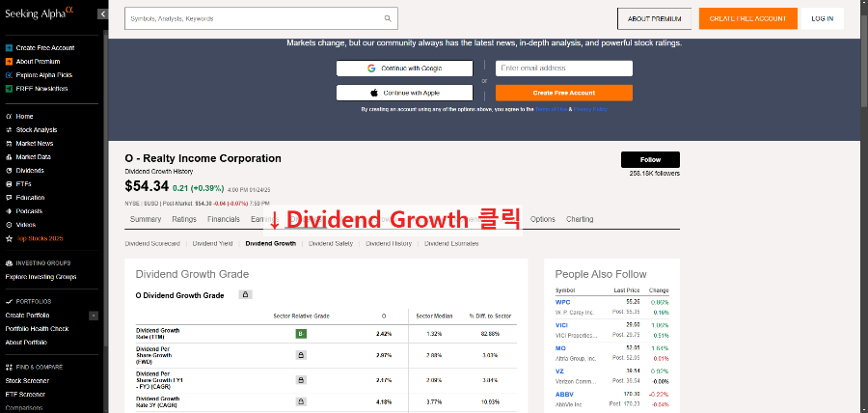Open Videos in the sidebar

coord(25,225)
